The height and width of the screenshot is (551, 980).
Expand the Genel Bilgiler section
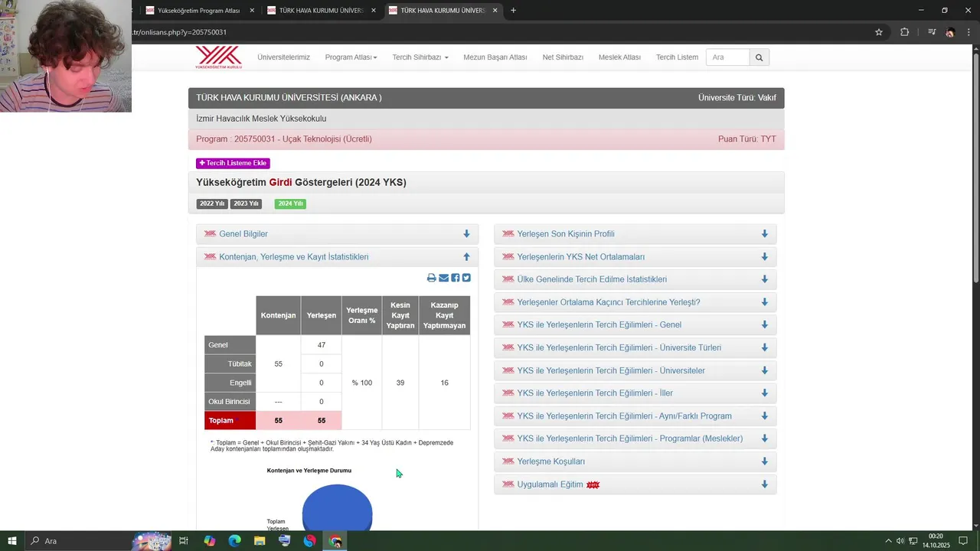point(337,234)
